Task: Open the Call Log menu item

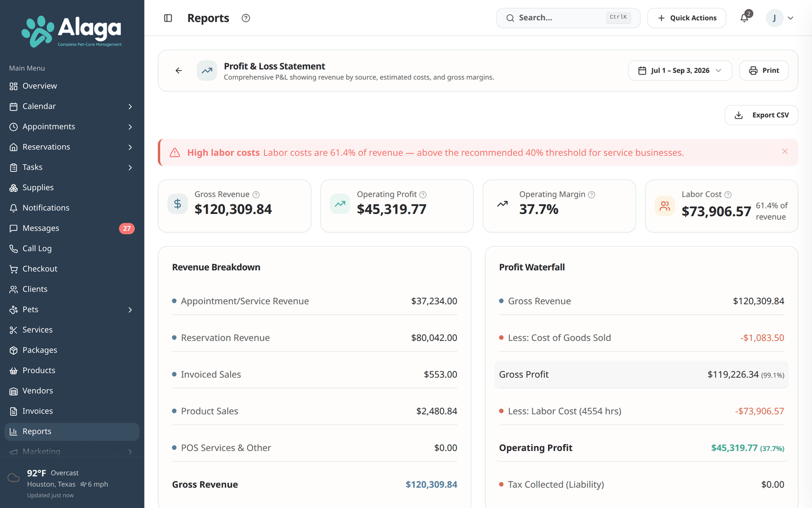Action: [72, 248]
